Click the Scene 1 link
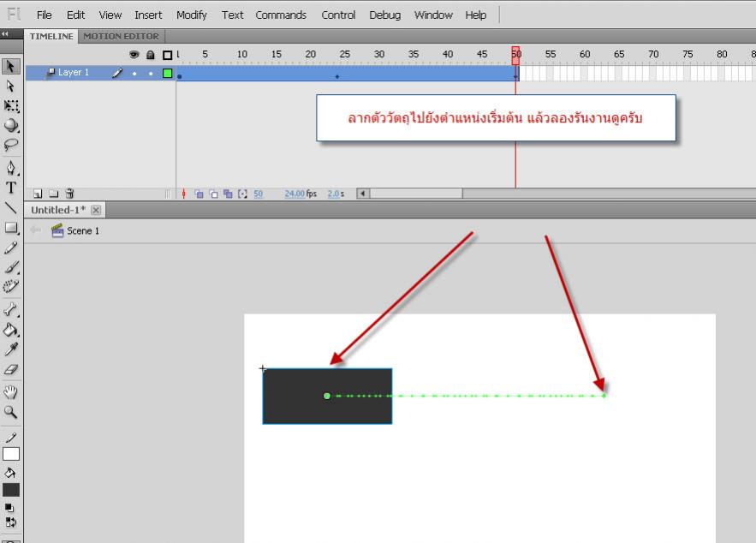756x543 pixels. [82, 230]
